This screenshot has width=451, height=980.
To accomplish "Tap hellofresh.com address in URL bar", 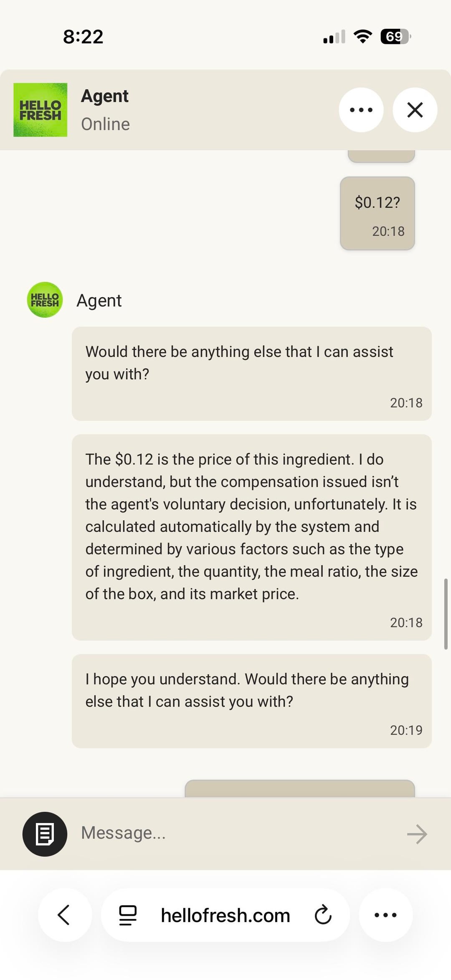I will 225,915.
